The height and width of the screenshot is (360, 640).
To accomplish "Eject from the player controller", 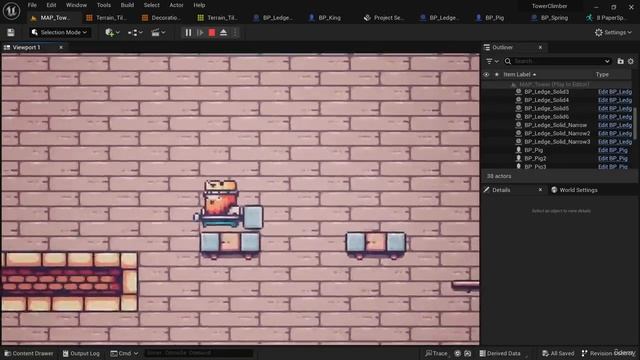I will [223, 33].
